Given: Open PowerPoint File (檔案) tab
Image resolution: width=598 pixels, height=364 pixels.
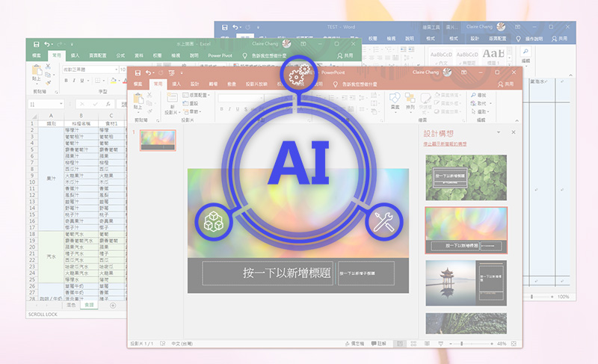Looking at the screenshot, I should (138, 84).
